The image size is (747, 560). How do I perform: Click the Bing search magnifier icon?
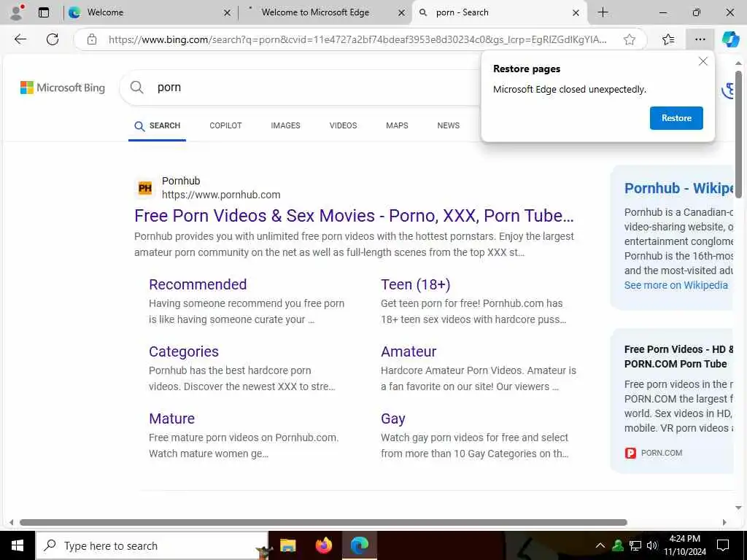point(136,87)
